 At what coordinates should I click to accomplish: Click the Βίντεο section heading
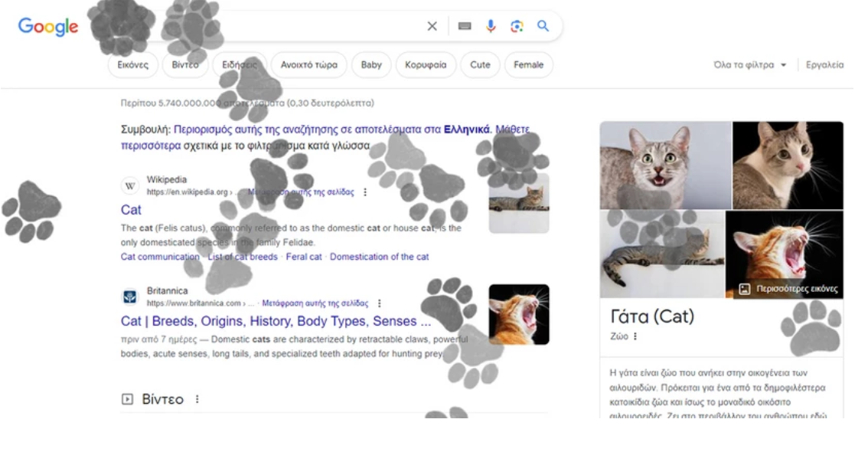tap(163, 399)
